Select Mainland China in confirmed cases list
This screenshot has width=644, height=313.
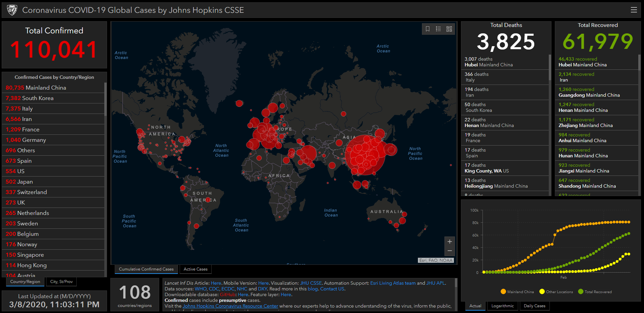pos(54,88)
